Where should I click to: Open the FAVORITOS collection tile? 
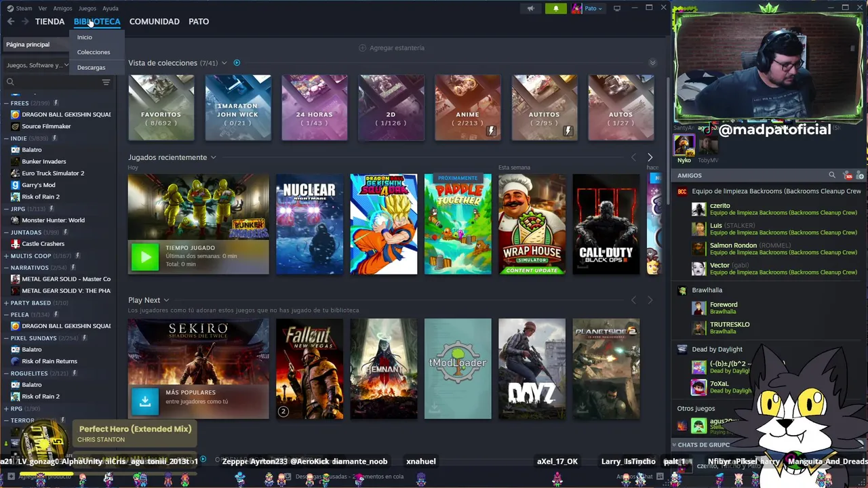161,108
